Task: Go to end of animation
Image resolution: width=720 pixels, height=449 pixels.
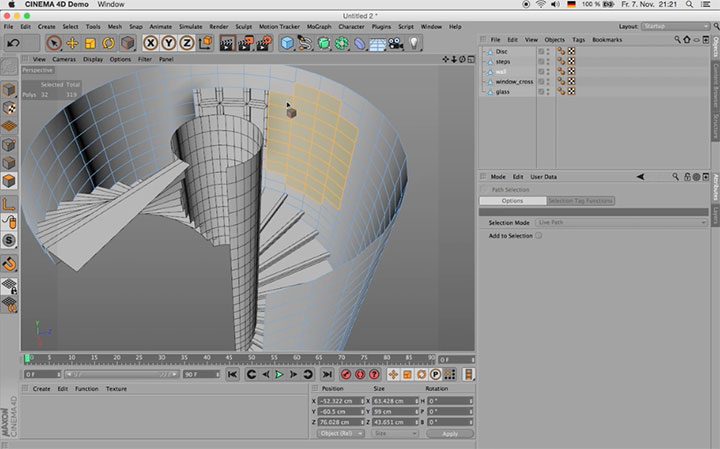Action: (327, 375)
